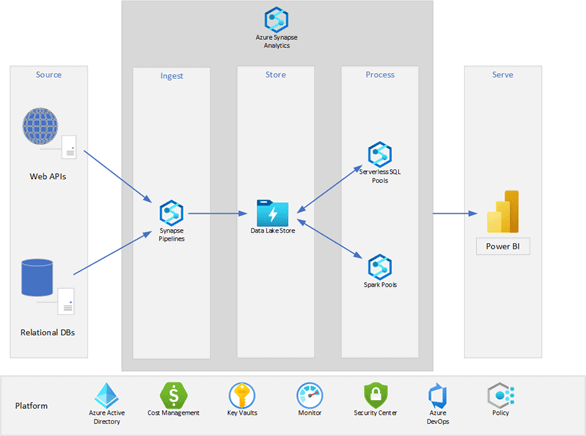Select the Platform section label
This screenshot has height=436, width=586.
click(x=31, y=406)
